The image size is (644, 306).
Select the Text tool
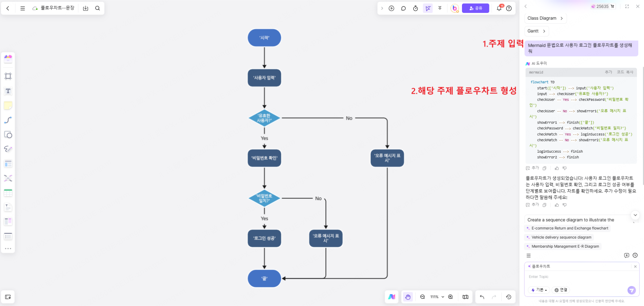tap(8, 91)
